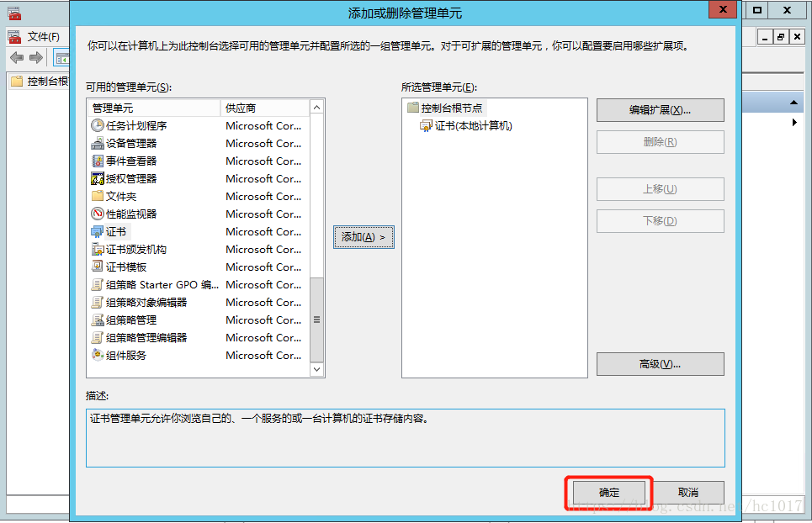The height and width of the screenshot is (523, 812).
Task: Click the 组策略管理编辑器 icon
Action: point(98,337)
